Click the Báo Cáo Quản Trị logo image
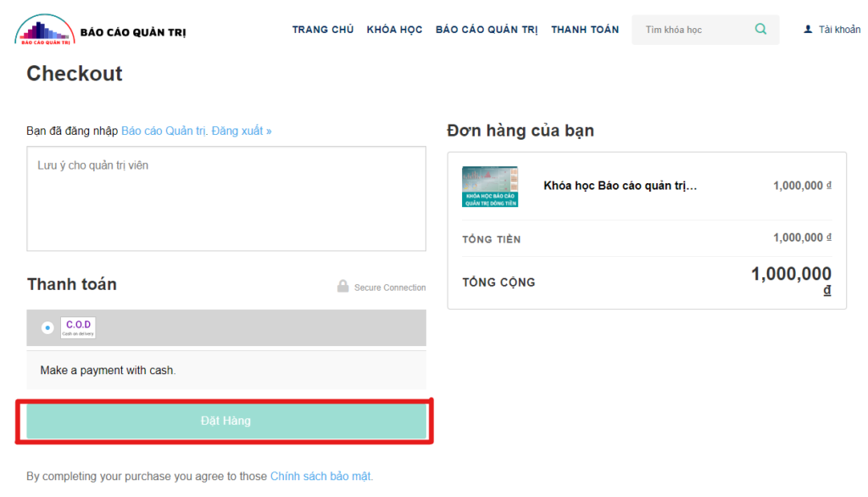The height and width of the screenshot is (497, 868). (x=44, y=30)
